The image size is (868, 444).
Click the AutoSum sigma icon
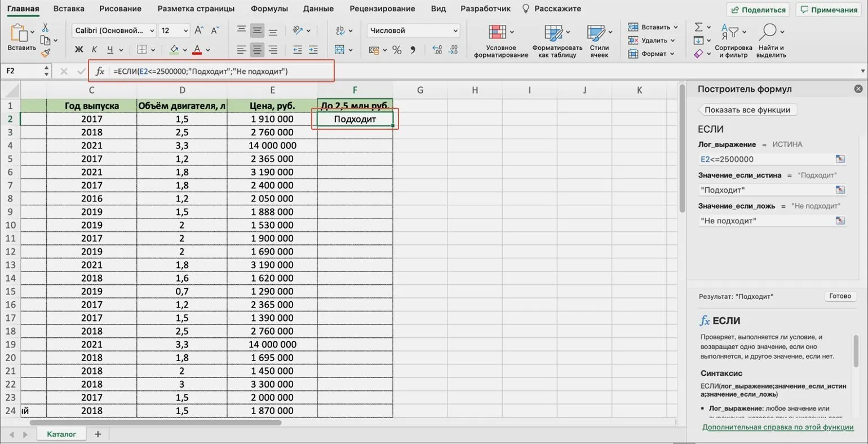699,27
